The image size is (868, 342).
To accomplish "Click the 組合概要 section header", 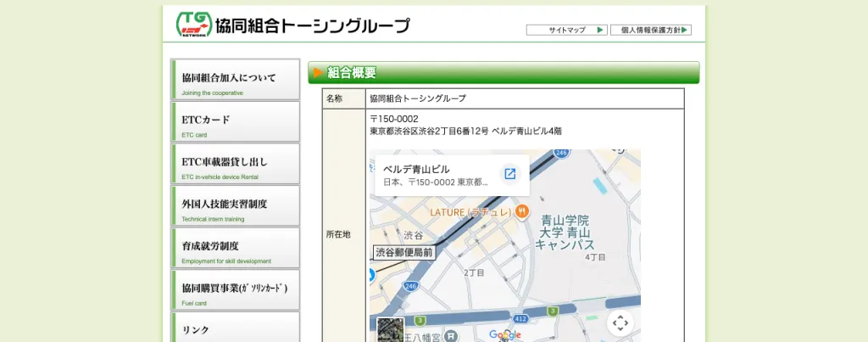I will click(x=504, y=73).
